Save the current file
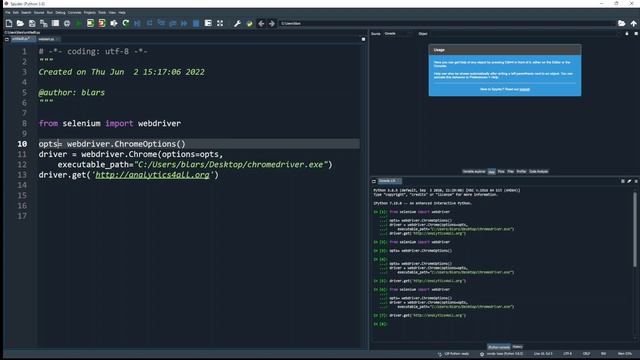Screen dimensions: 640x360 pyautogui.click(x=32, y=23)
